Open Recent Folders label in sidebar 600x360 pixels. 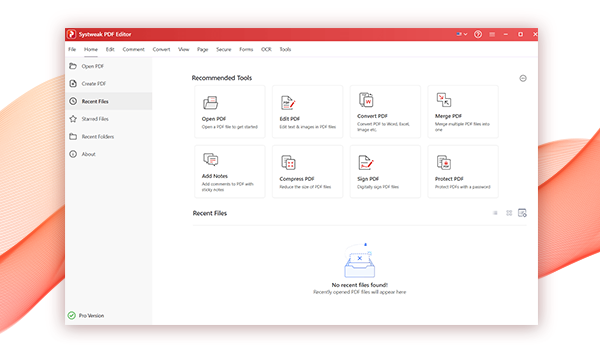(x=98, y=137)
